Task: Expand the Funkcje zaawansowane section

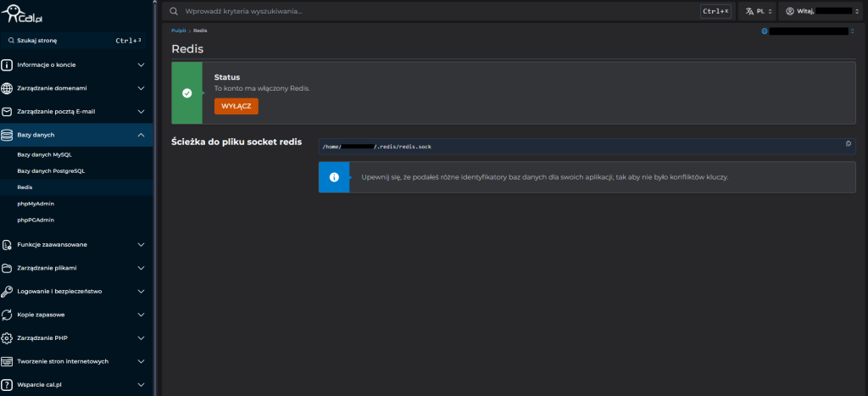Action: click(141, 244)
